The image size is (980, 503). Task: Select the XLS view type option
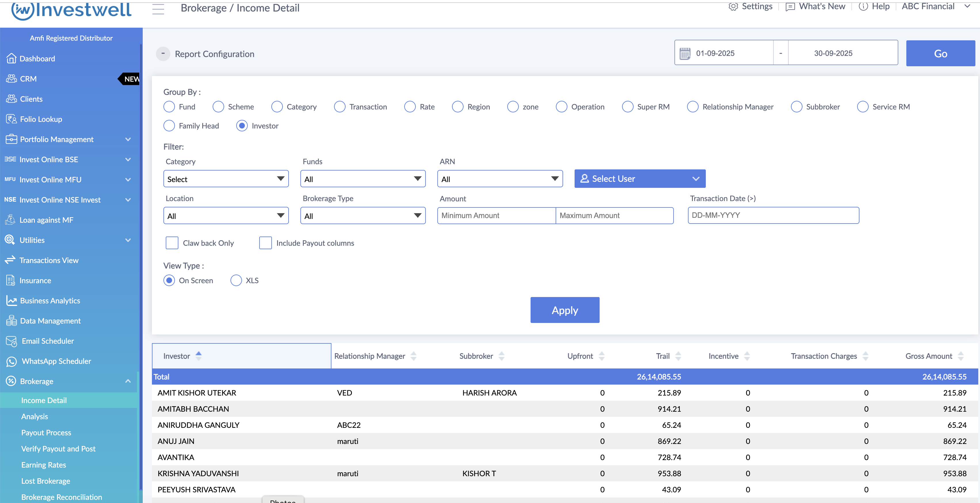pyautogui.click(x=236, y=281)
